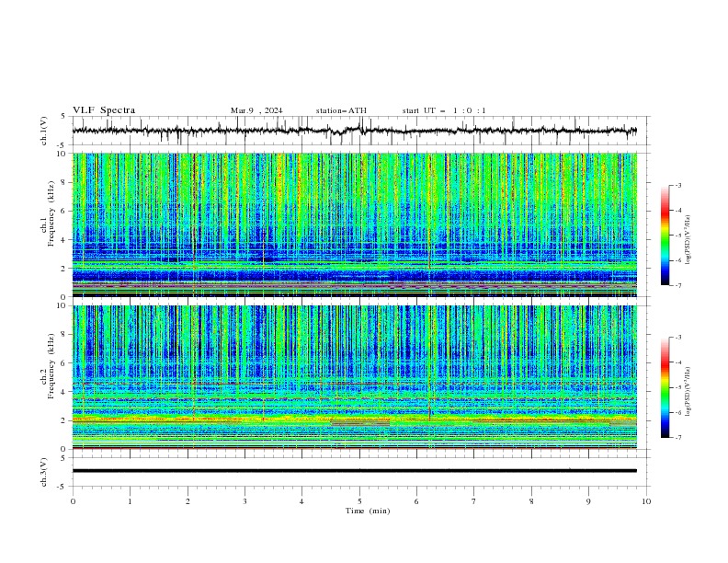Click the '-3' label on ch.1 colorbar
The width and height of the screenshot is (728, 563).
[677, 185]
